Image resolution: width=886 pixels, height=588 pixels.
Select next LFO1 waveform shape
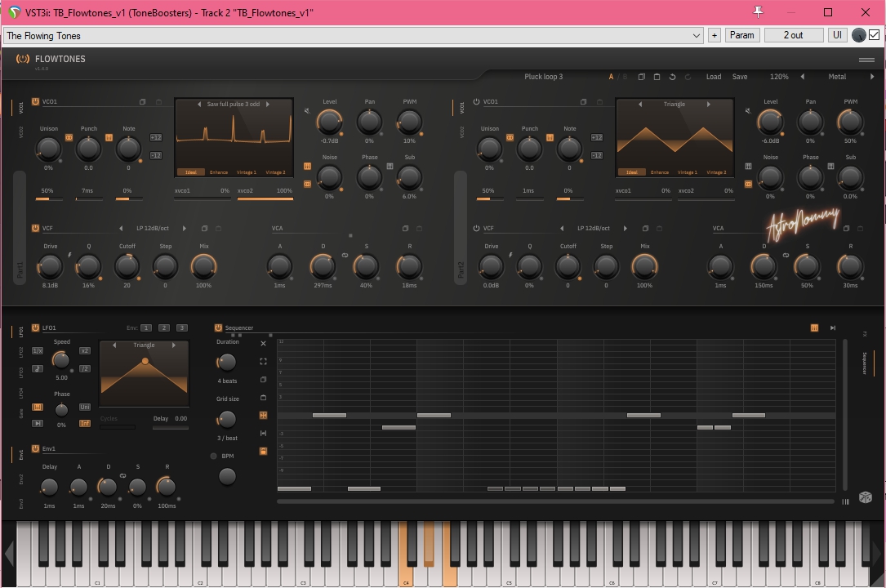tap(173, 345)
